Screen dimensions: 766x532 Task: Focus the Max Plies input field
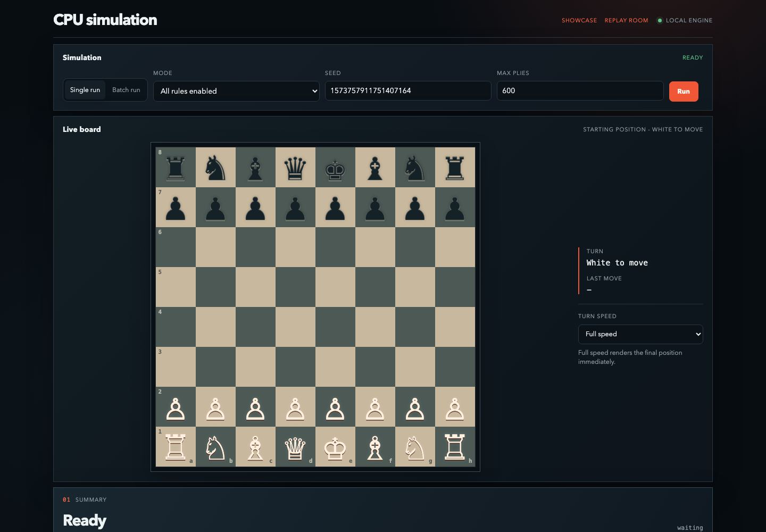coord(580,90)
